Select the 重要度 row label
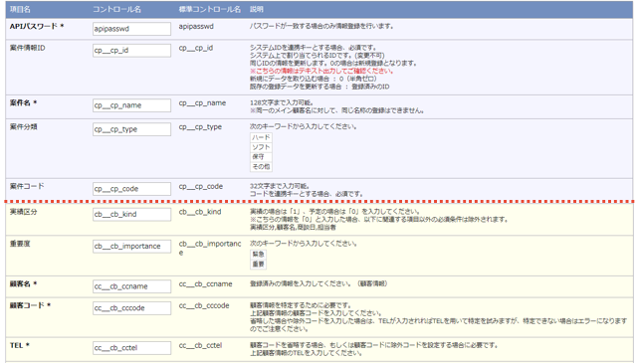This screenshot has width=637, height=364. (20, 244)
